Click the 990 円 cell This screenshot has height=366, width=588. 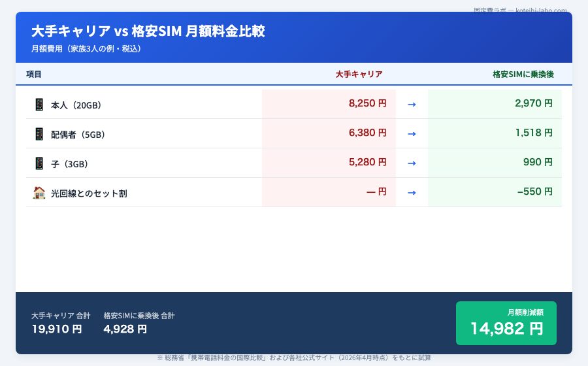(495, 162)
